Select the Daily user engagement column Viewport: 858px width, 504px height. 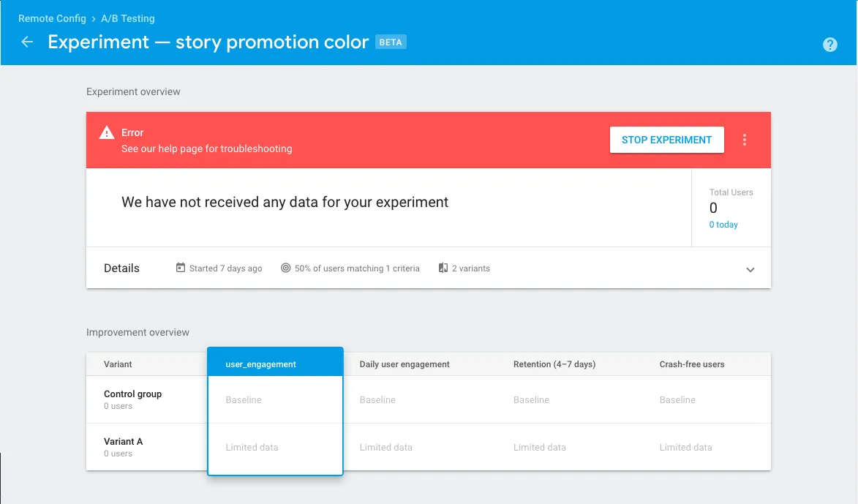pyautogui.click(x=404, y=364)
